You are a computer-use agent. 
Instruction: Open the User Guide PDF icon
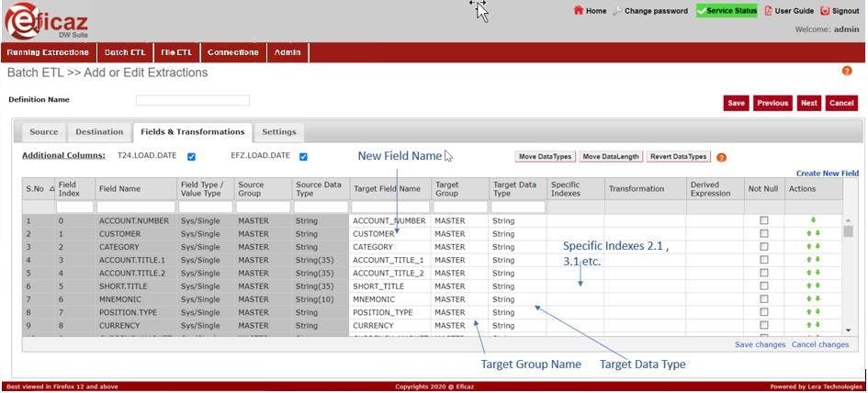point(768,11)
